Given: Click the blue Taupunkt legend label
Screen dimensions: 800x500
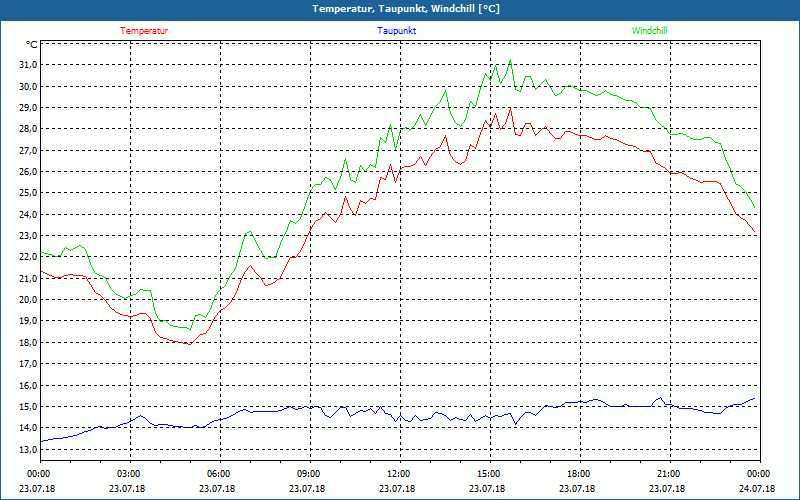Looking at the screenshot, I should [396, 31].
